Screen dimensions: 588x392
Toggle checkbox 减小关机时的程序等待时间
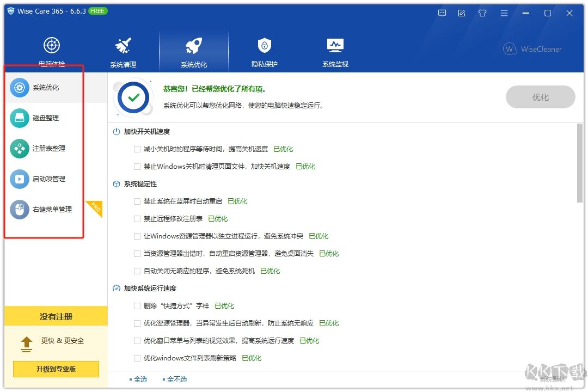coord(137,149)
